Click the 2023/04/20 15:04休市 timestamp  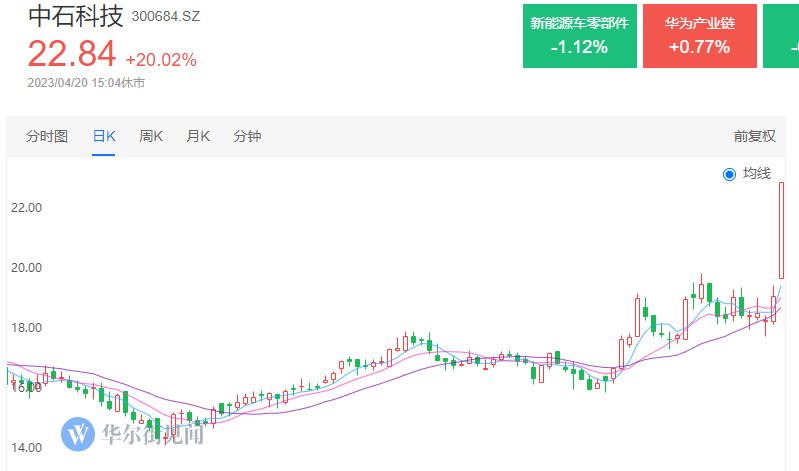click(86, 83)
